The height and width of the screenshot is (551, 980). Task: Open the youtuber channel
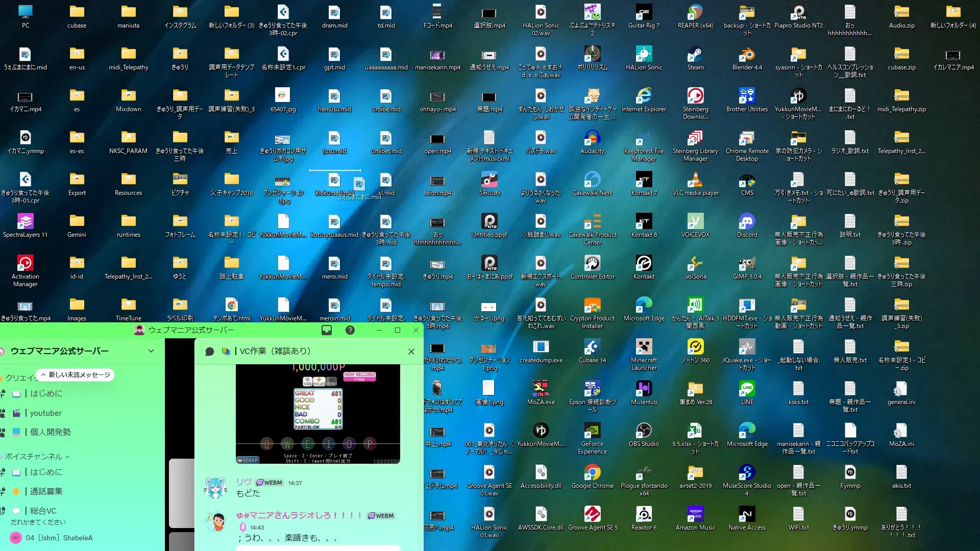tap(45, 413)
